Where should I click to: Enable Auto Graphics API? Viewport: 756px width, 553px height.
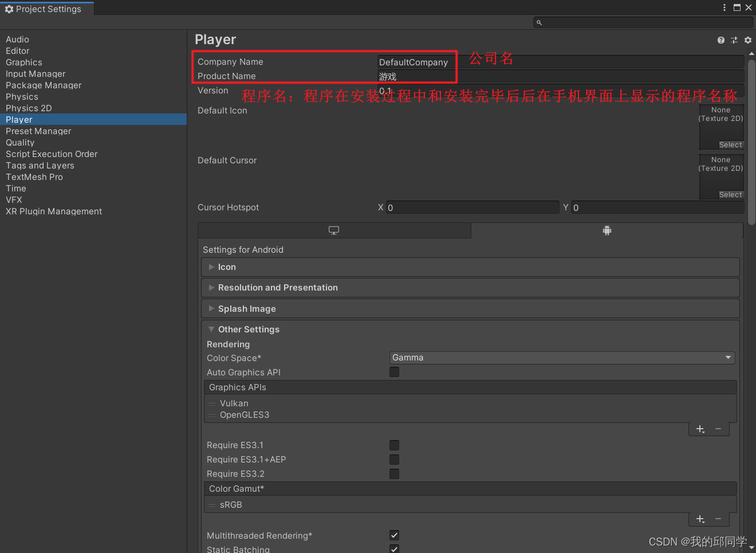coord(394,372)
